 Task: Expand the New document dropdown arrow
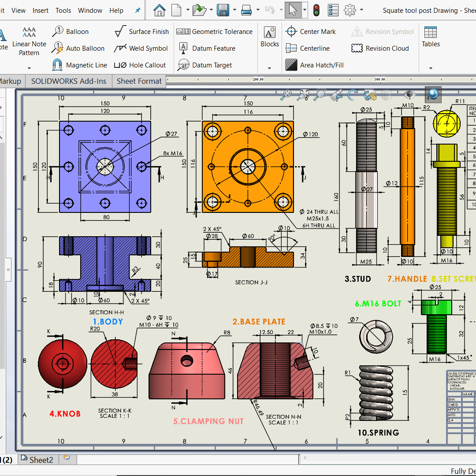188,10
